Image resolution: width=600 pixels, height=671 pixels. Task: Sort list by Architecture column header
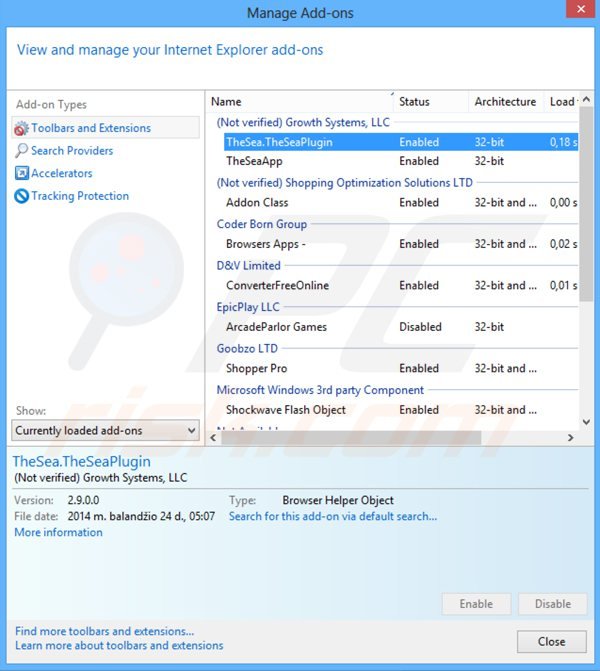tap(506, 102)
